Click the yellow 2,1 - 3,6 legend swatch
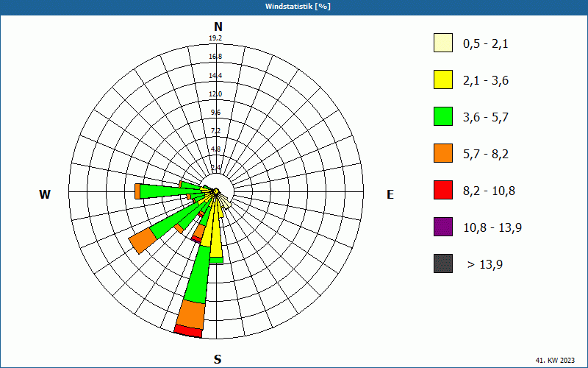Screen dimensions: 588x368 click(443, 79)
